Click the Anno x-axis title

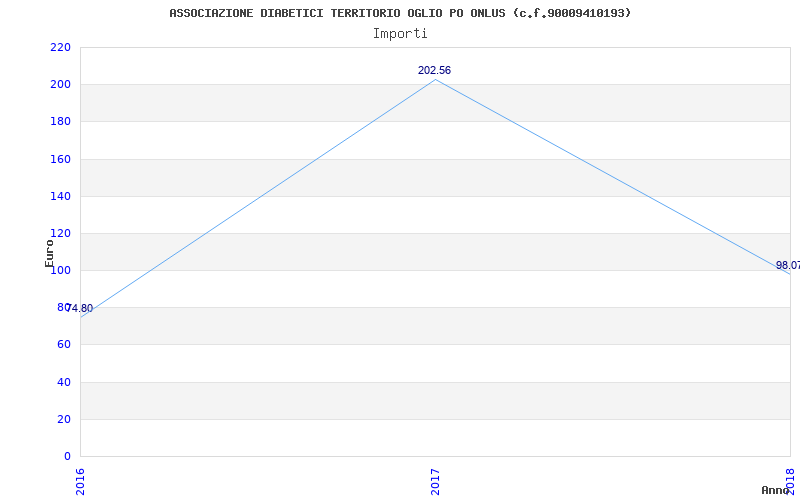pyautogui.click(x=776, y=490)
